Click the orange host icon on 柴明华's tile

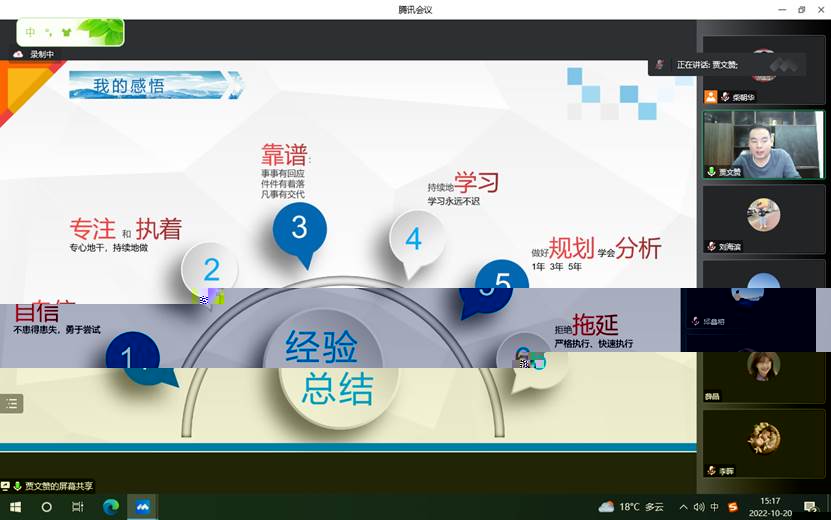[x=711, y=97]
